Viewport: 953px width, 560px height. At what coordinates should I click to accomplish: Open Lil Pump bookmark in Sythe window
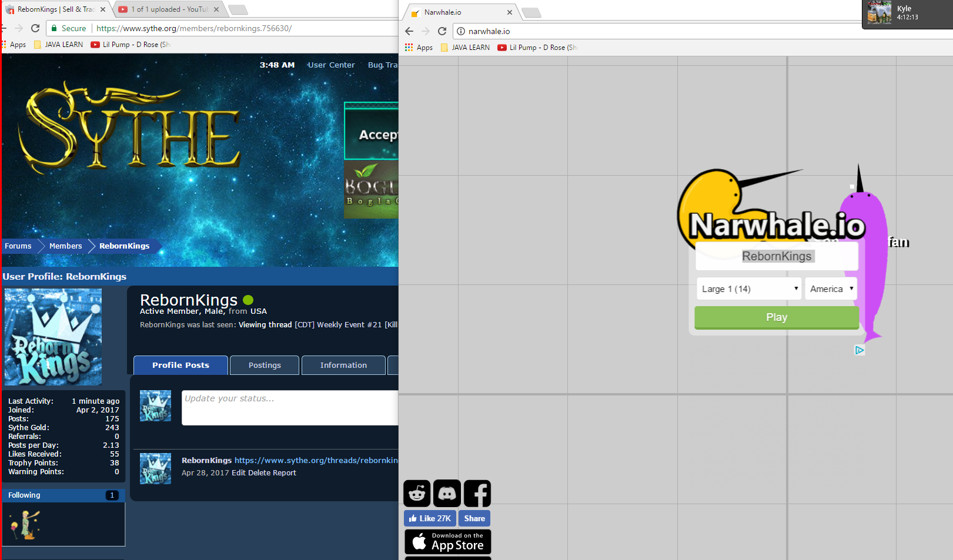coord(130,45)
